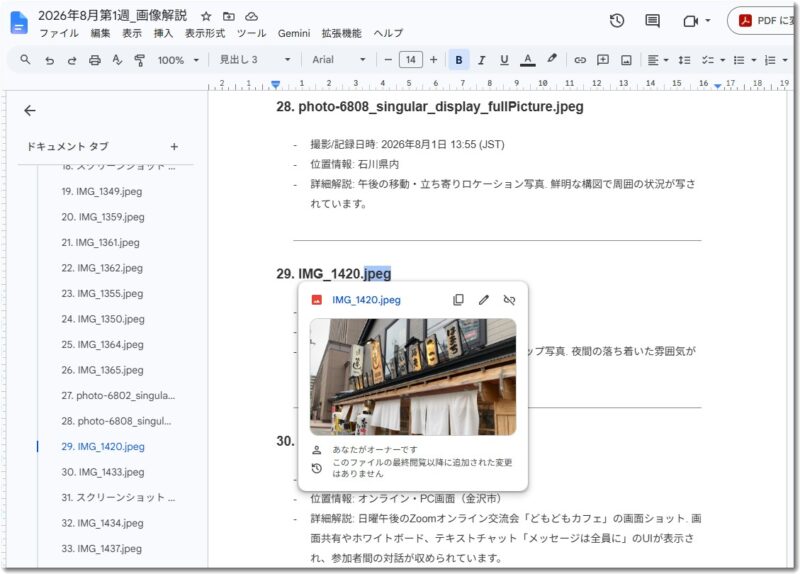Open the bulleted list dropdown arrow
Image resolution: width=800 pixels, height=574 pixels.
click(754, 60)
